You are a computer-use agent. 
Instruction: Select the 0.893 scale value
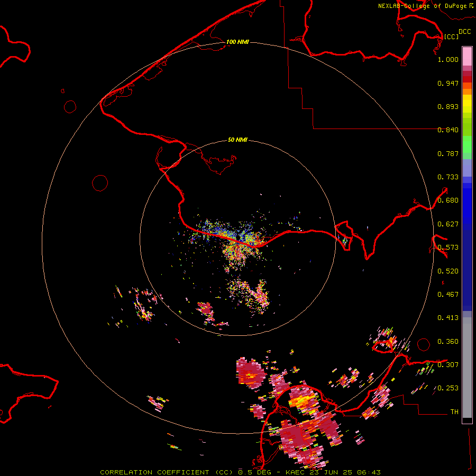coord(448,106)
